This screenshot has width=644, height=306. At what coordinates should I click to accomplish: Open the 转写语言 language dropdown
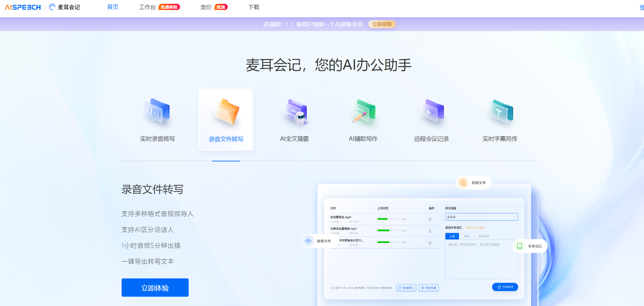pos(481,217)
